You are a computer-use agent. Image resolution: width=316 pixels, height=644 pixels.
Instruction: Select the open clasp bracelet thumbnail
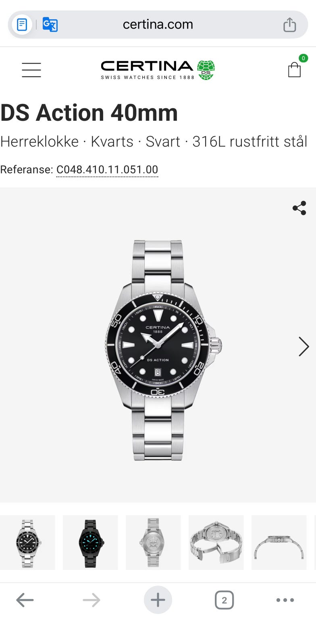(216, 543)
